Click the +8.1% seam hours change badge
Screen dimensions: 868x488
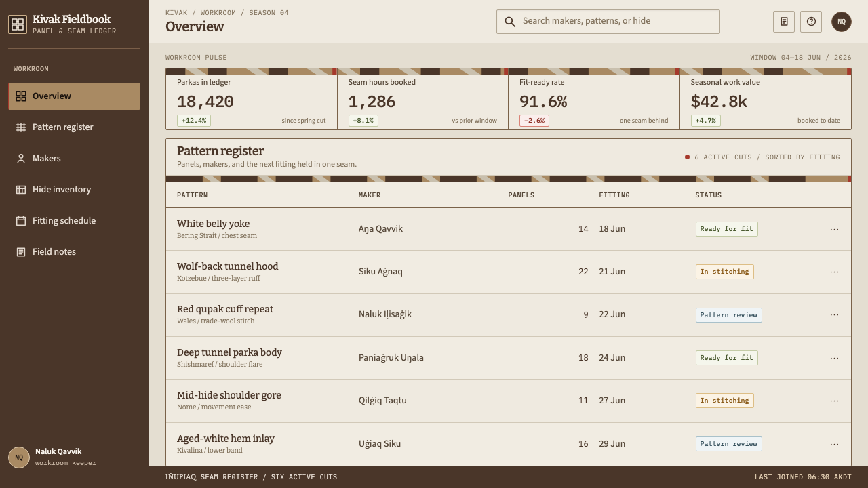[x=363, y=121]
